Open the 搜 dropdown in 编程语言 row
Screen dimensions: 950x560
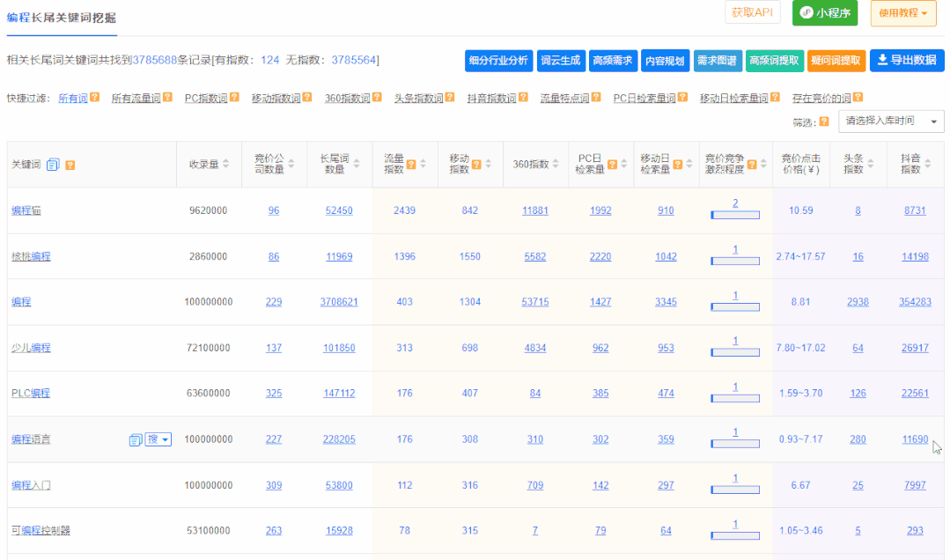[158, 439]
